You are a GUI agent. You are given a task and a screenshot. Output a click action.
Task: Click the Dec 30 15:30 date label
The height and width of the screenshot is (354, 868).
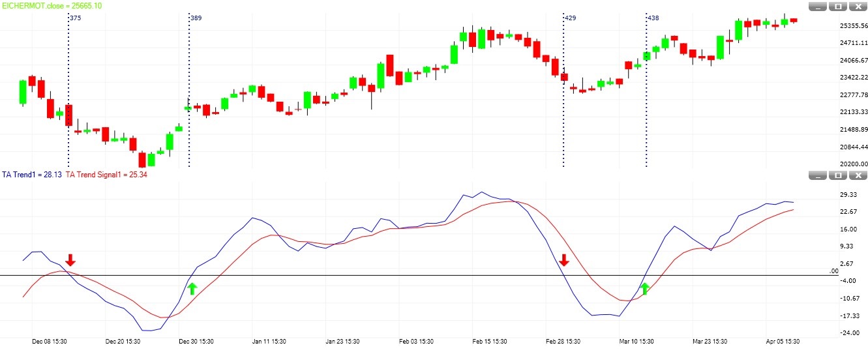click(197, 341)
